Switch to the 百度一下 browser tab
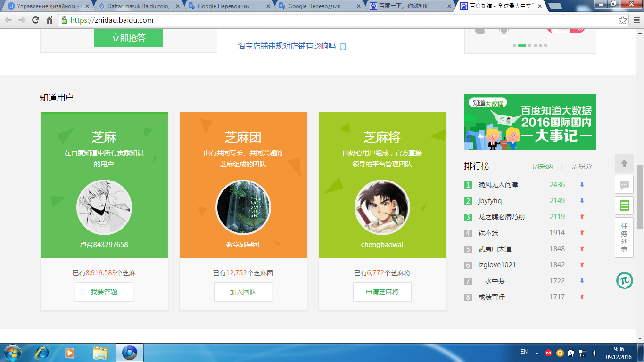The height and width of the screenshot is (362, 644). (x=410, y=6)
